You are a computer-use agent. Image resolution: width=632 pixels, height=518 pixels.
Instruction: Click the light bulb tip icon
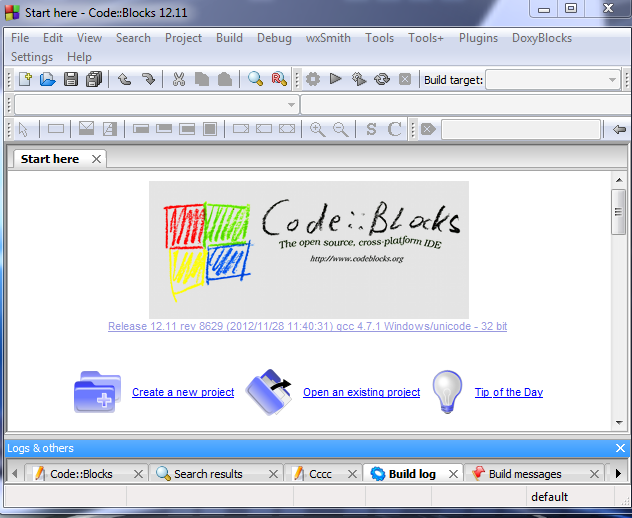(x=447, y=392)
